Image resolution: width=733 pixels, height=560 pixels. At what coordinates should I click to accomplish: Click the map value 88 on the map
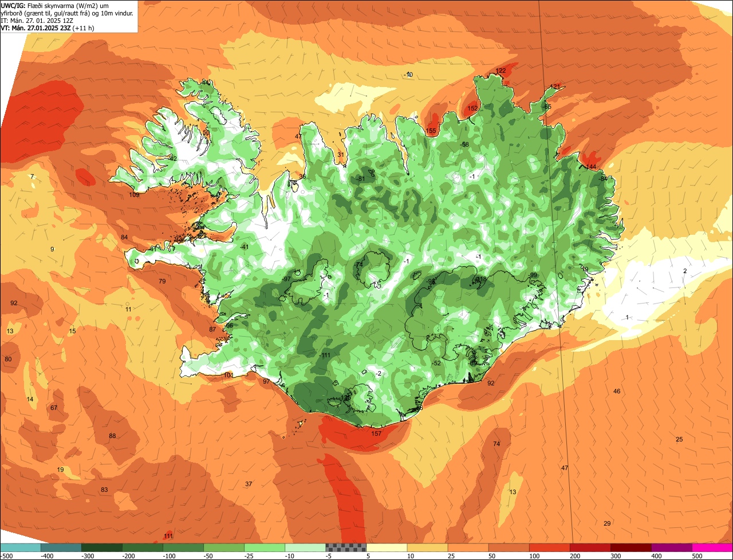(x=112, y=436)
